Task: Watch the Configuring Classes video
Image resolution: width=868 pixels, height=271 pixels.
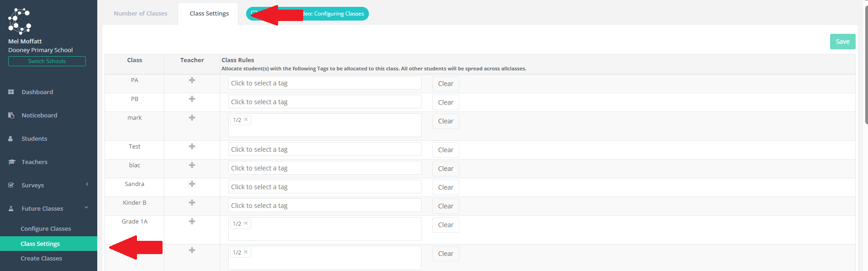Action: tap(307, 14)
